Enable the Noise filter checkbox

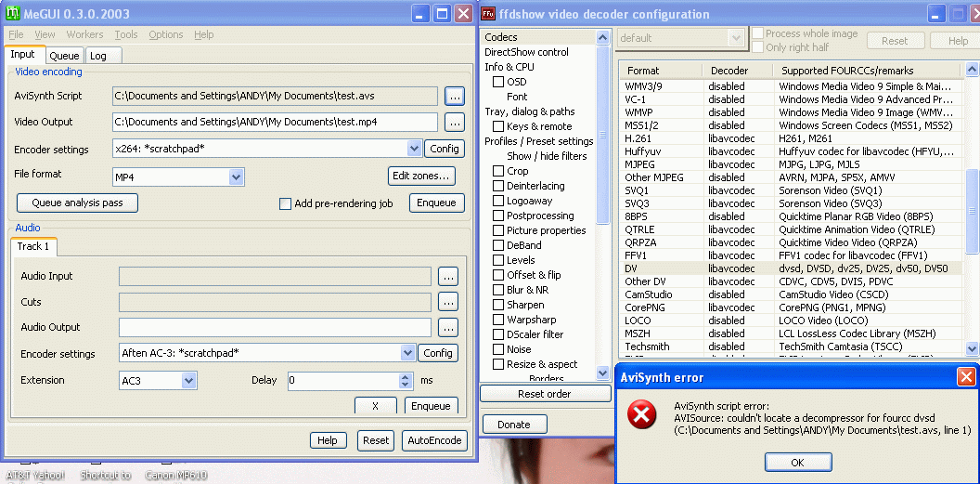(498, 349)
